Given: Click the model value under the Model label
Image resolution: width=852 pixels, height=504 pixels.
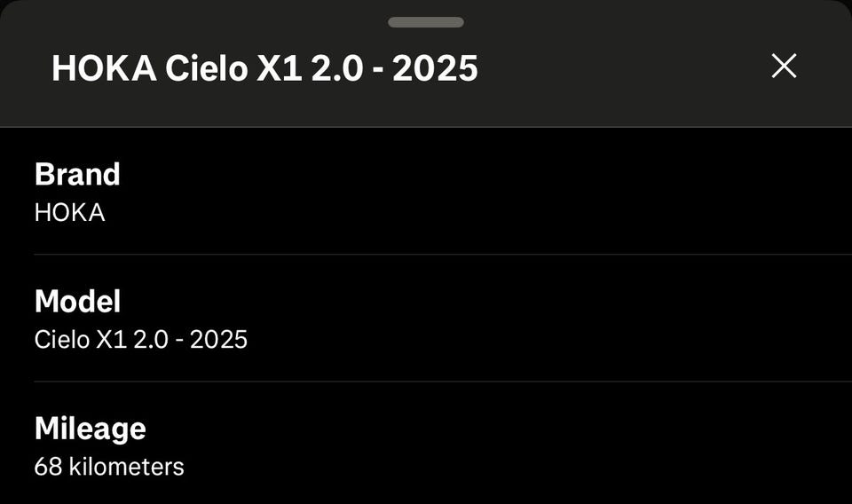Looking at the screenshot, I should click(x=140, y=340).
